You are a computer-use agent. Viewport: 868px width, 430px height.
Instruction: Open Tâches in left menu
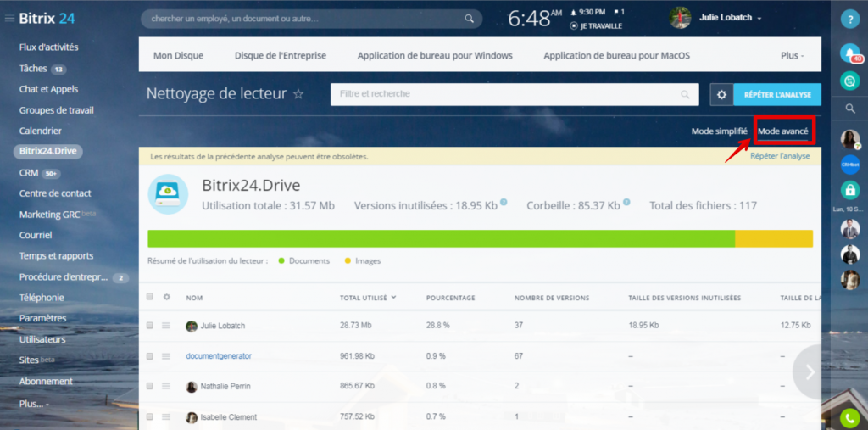pos(33,68)
